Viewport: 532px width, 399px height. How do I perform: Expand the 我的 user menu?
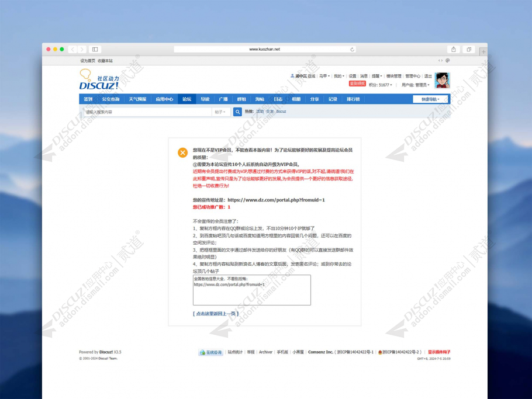click(338, 76)
